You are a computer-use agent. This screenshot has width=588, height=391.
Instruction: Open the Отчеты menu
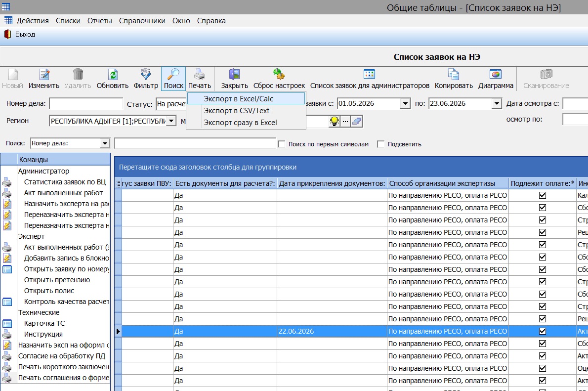coord(100,21)
